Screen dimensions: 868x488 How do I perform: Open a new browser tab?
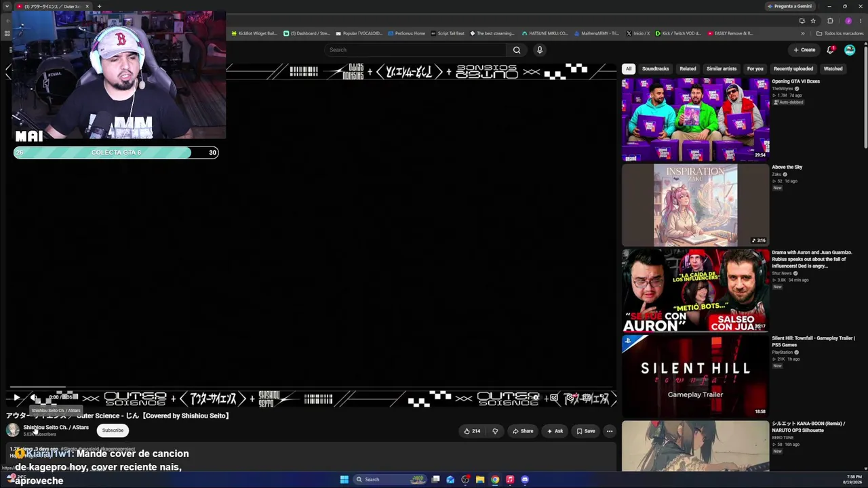99,6
